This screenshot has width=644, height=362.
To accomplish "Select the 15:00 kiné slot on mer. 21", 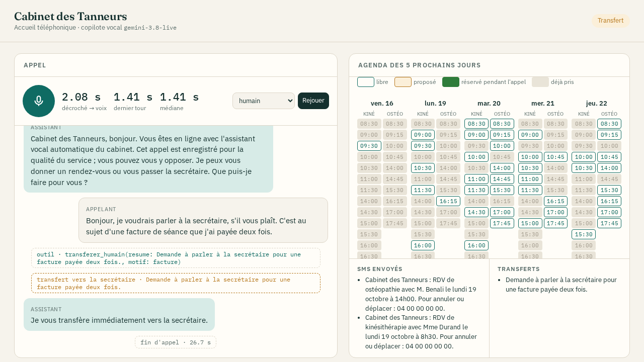I will coord(530,223).
